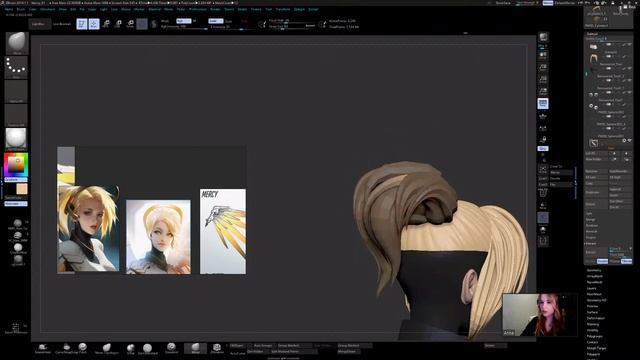
Task: Select the MERCY wings reference image
Action: 223,231
